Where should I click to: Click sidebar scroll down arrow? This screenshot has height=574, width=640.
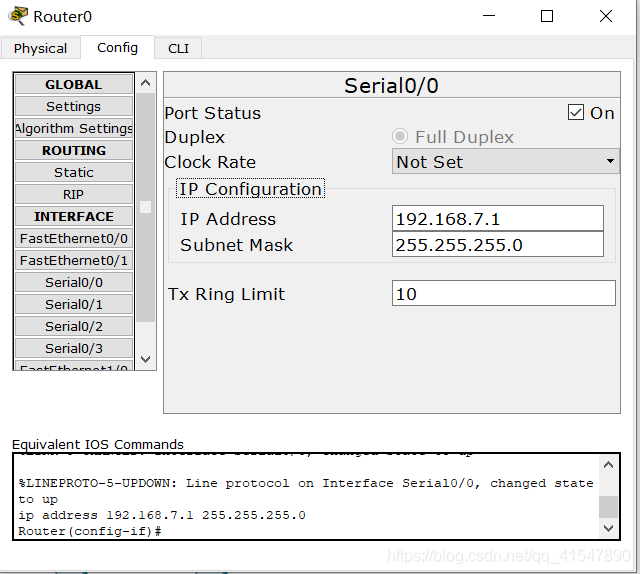[x=145, y=359]
